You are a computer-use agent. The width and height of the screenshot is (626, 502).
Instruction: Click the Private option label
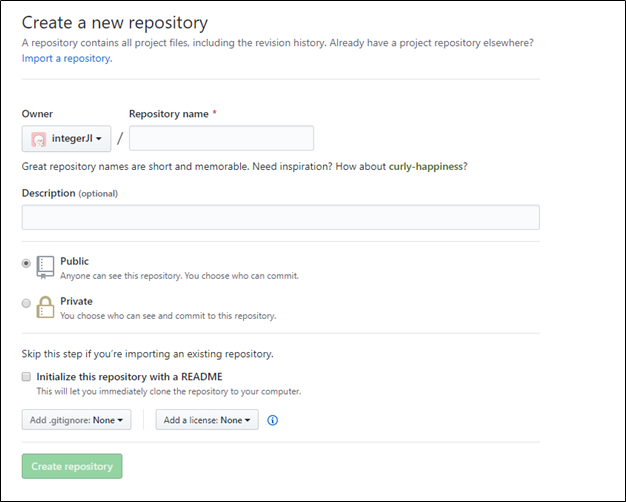coord(76,301)
